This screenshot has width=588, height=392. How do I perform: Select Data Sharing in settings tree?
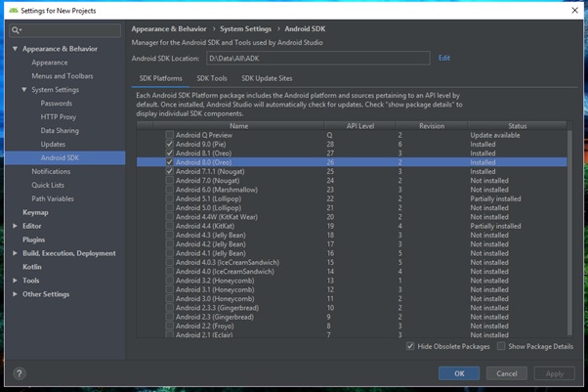(60, 130)
